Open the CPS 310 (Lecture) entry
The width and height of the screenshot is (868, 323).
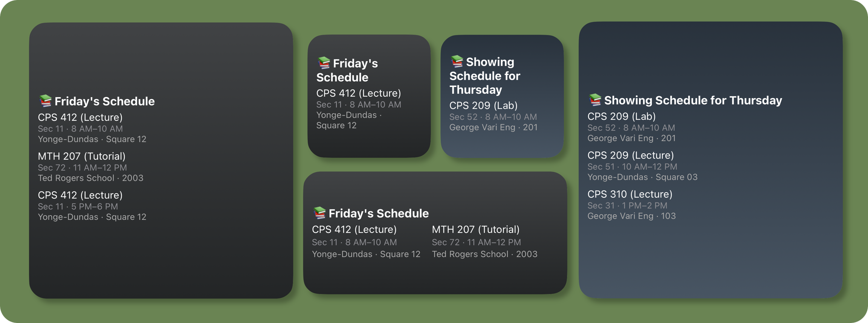pyautogui.click(x=630, y=194)
